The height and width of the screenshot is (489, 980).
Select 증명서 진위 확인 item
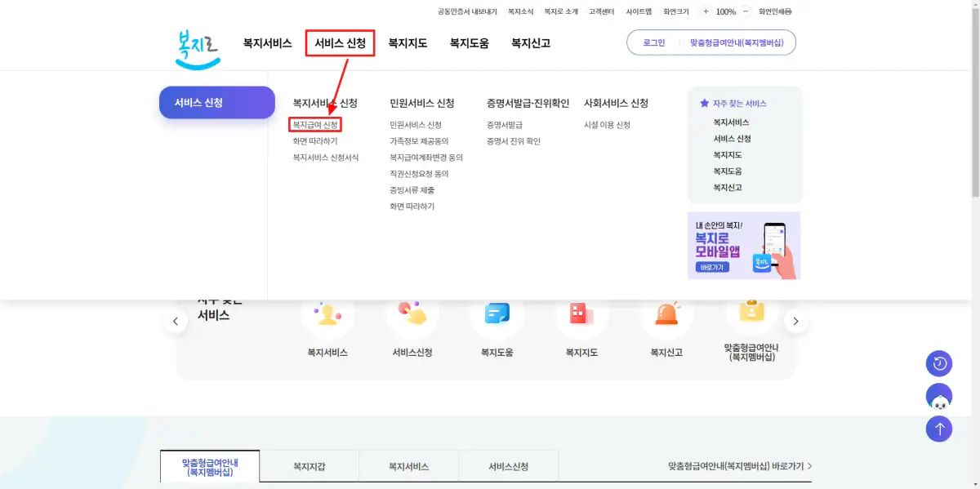pyautogui.click(x=514, y=141)
